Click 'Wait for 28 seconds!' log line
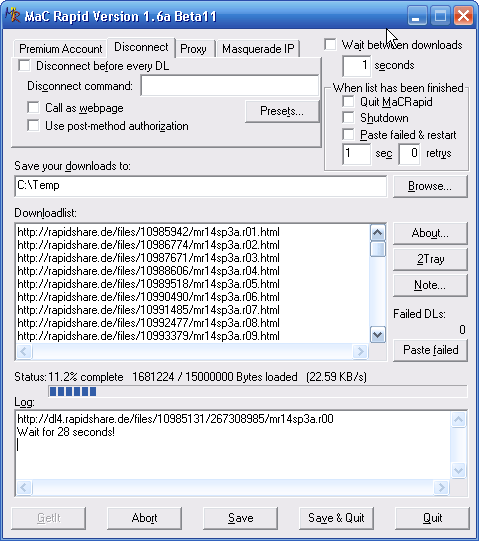 [66, 432]
